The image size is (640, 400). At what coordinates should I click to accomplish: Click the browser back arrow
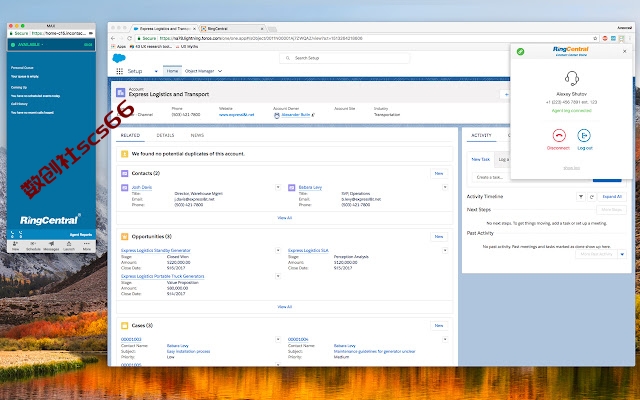[x=113, y=38]
